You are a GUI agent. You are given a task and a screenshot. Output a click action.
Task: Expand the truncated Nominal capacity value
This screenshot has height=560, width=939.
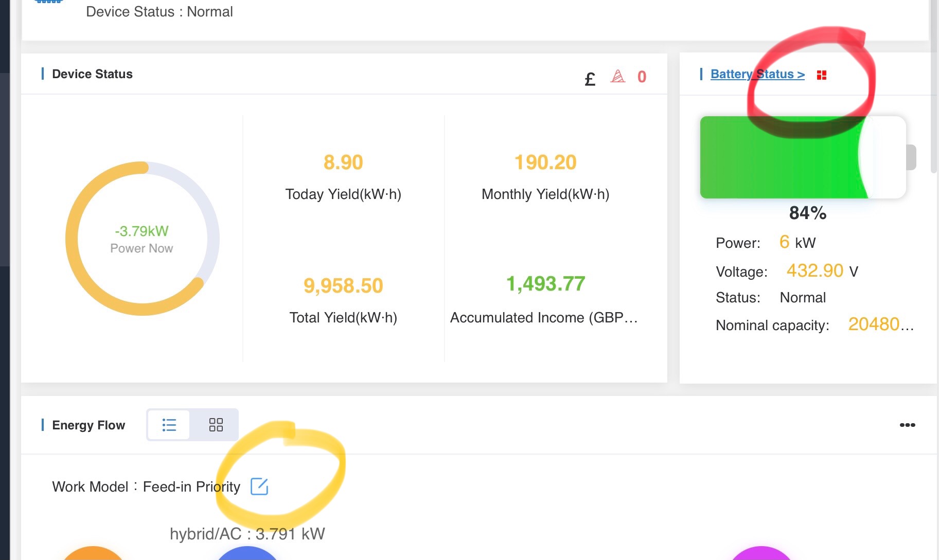point(880,324)
